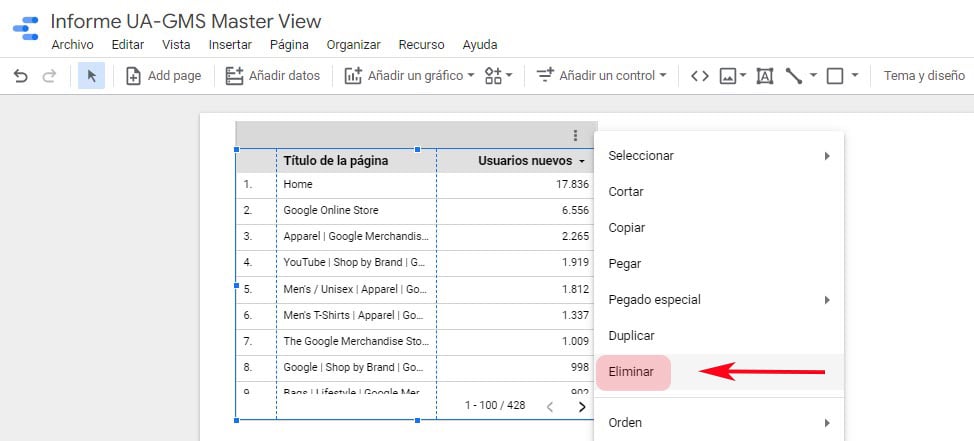Screen dimensions: 974x441
Task: Open community visualizations and components icon
Action: (x=498, y=76)
